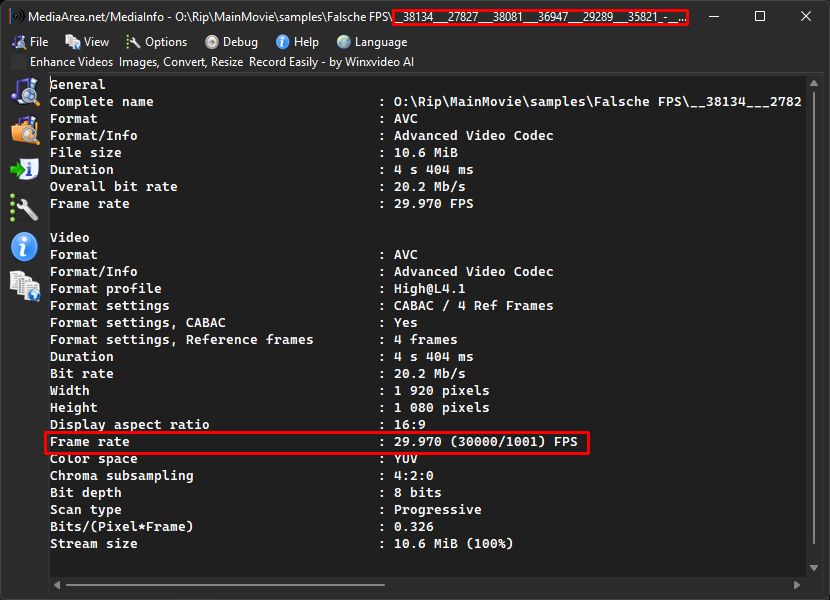The width and height of the screenshot is (830, 600).
Task: Minimize the MediaInfo window
Action: point(714,16)
